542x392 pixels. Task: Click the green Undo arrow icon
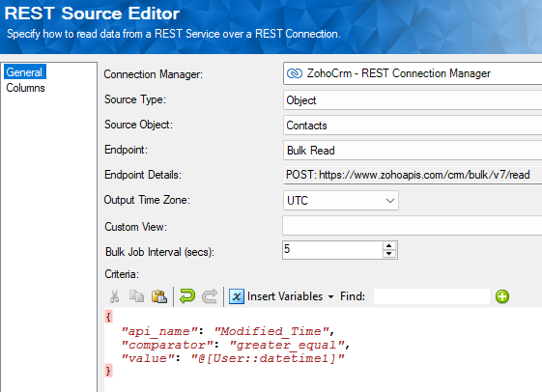click(187, 296)
